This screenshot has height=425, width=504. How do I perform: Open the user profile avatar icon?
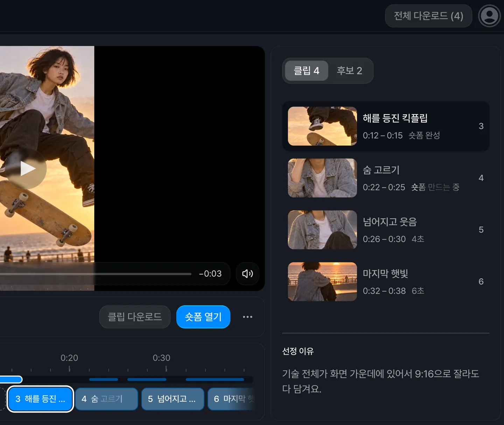(489, 16)
